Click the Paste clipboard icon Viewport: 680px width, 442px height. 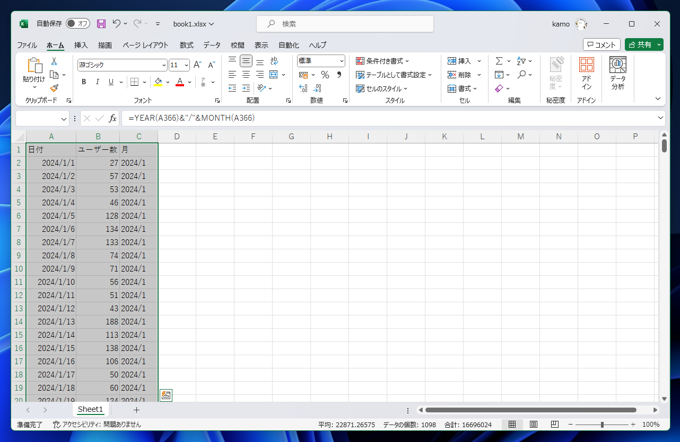pos(35,66)
